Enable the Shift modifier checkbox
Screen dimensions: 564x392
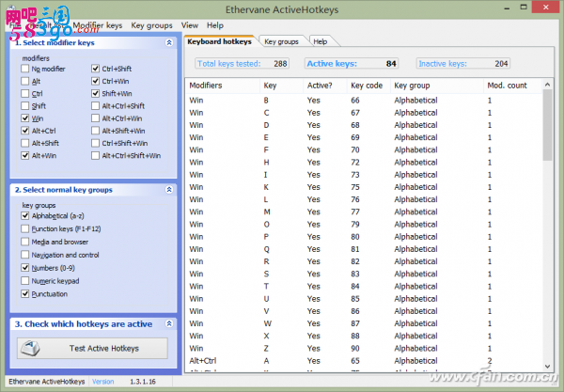24,105
